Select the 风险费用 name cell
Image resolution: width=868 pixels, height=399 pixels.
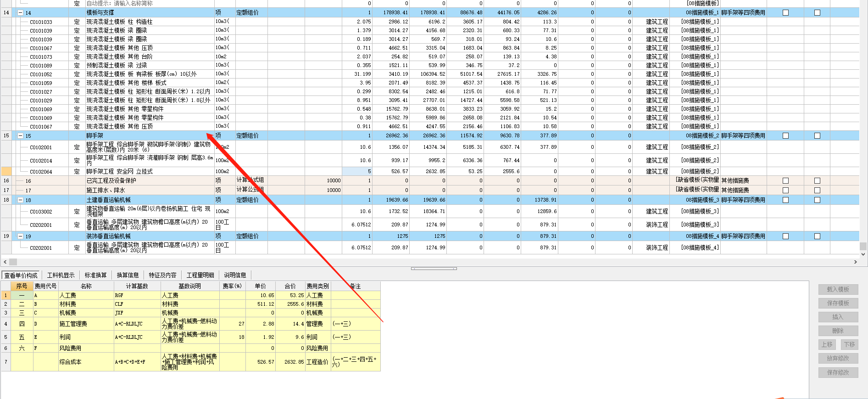click(x=86, y=348)
